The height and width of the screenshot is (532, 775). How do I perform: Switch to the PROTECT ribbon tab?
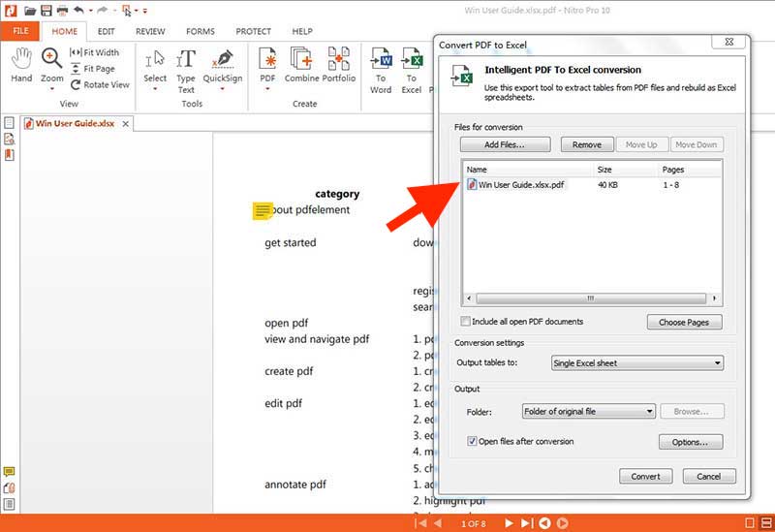pos(253,31)
